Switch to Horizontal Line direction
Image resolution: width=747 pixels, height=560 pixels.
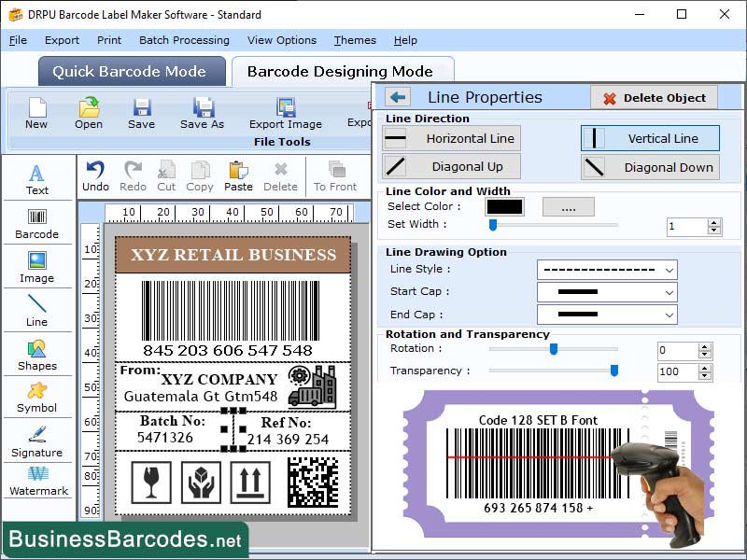(451, 137)
